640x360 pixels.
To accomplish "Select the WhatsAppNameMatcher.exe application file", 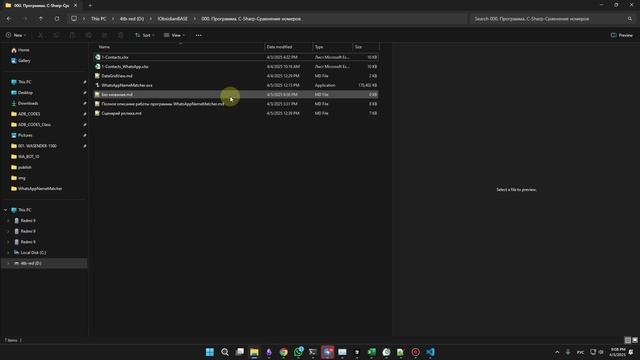I will (x=236, y=85).
